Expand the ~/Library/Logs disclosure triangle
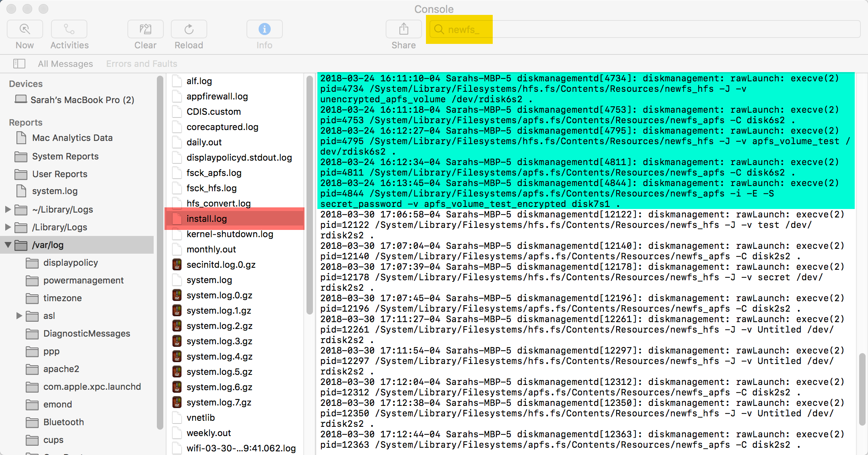Viewport: 868px width, 455px height. (x=8, y=209)
